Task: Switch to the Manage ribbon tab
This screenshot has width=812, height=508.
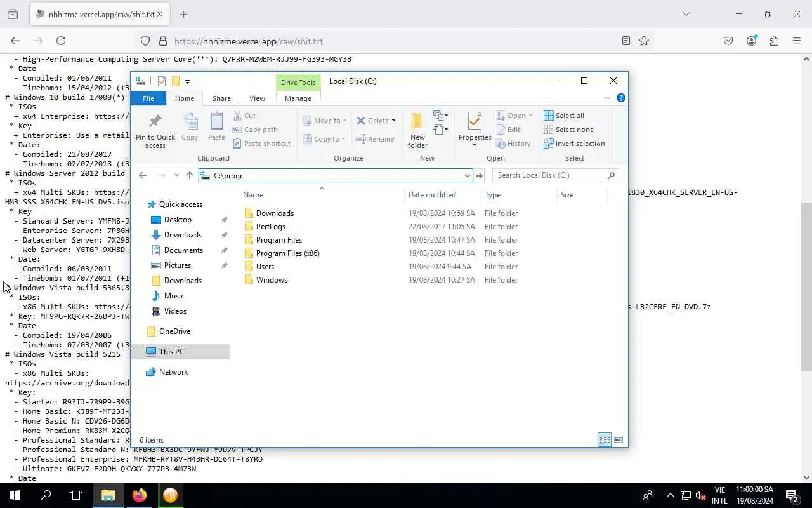Action: coord(298,98)
